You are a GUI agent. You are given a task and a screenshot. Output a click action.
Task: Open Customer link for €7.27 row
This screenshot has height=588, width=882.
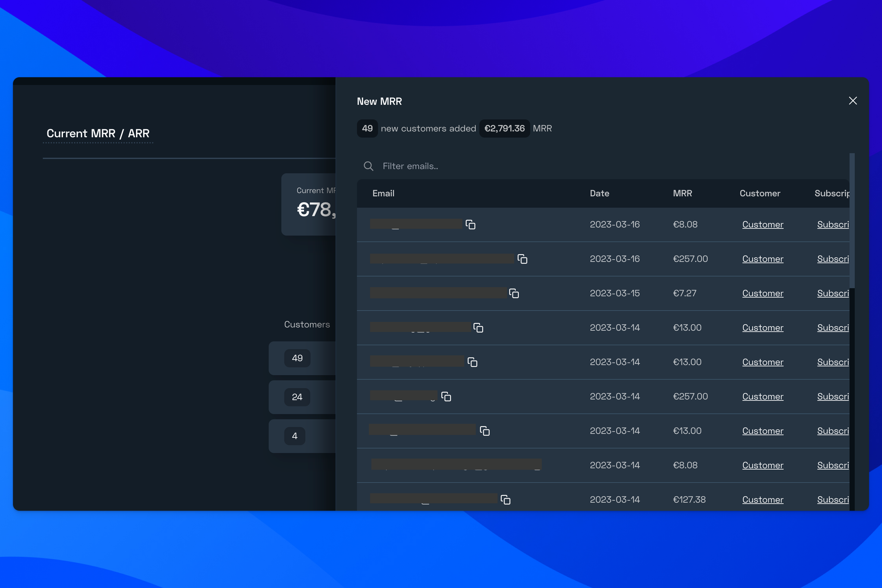(x=763, y=293)
